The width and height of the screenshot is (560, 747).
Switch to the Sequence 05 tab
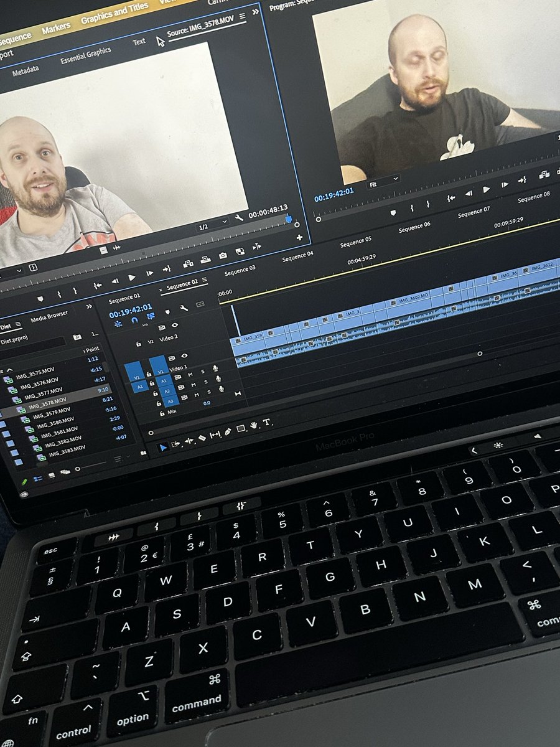(356, 242)
